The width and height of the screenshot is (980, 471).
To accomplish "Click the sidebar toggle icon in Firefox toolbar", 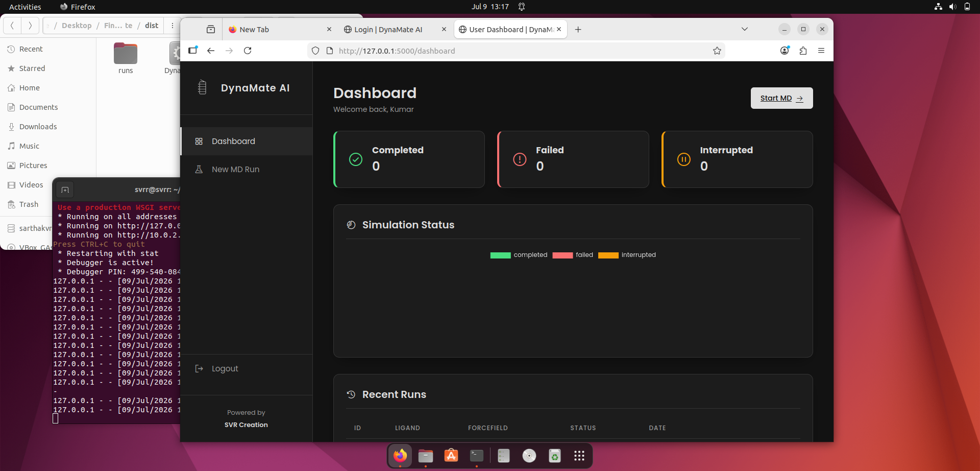I will pos(192,50).
